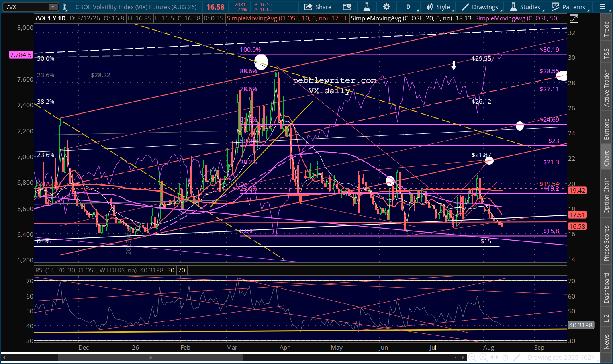This screenshot has width=613, height=364.
Task: Click the $29.55 price label
Action: coord(481,59)
